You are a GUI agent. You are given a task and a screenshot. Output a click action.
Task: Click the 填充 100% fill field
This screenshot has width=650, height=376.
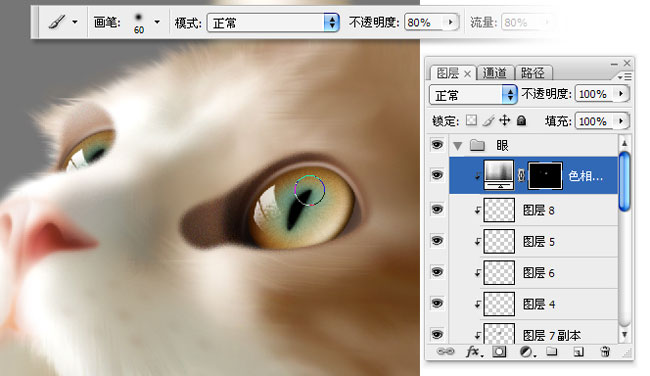click(x=594, y=121)
